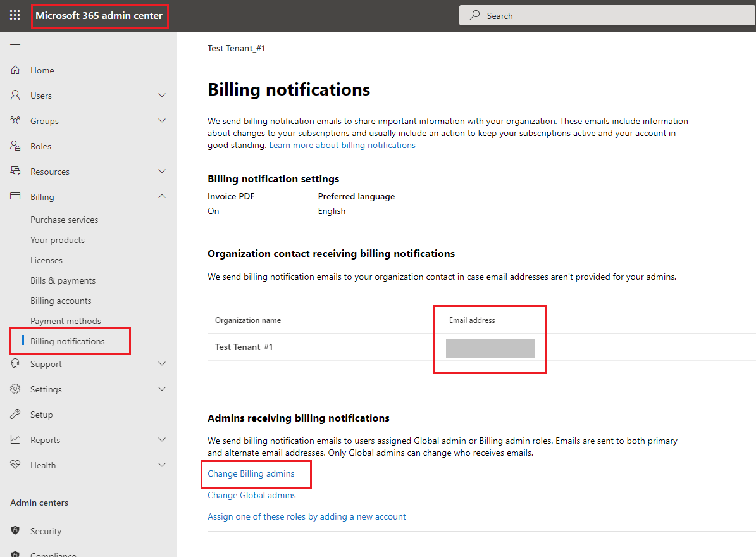The width and height of the screenshot is (756, 557).
Task: Click the Billing card icon
Action: click(15, 196)
